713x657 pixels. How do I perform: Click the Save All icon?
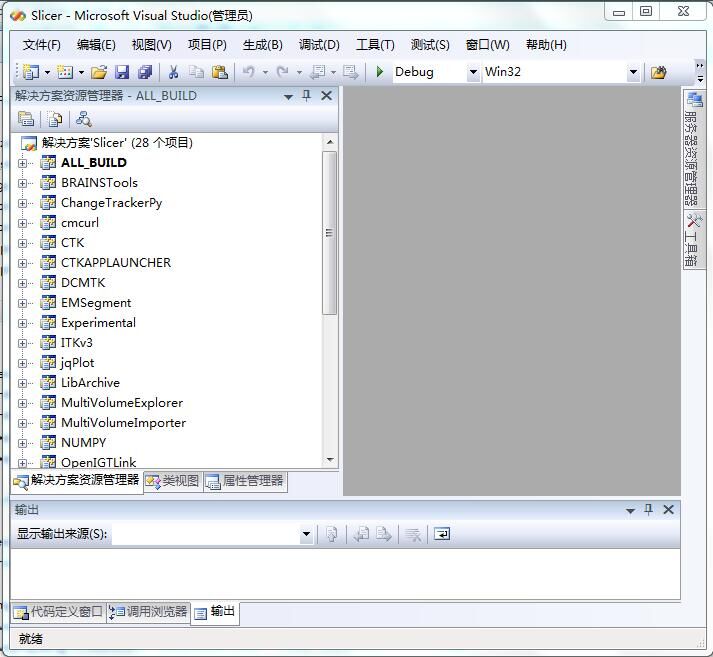click(x=145, y=72)
